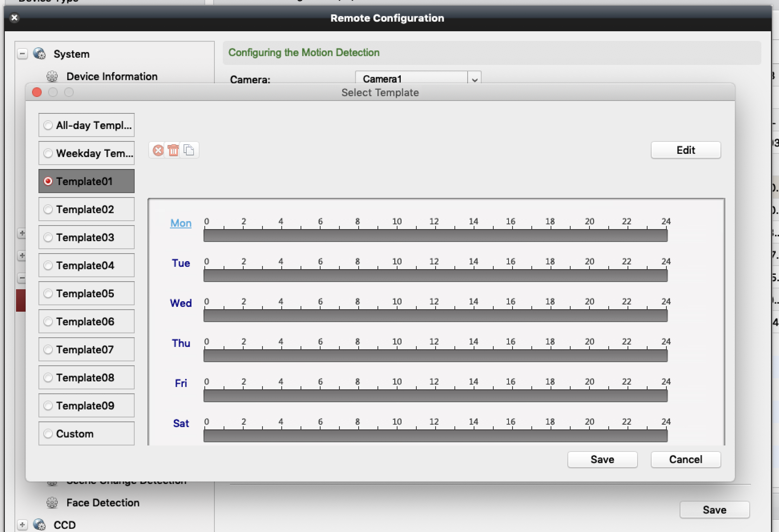
Task: Collapse the System tree section
Action: pos(22,53)
